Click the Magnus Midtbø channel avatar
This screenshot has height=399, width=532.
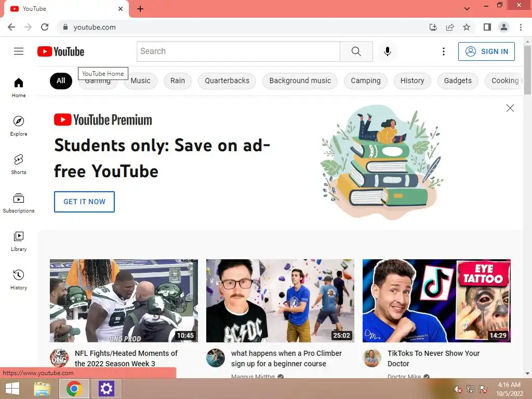pyautogui.click(x=216, y=358)
